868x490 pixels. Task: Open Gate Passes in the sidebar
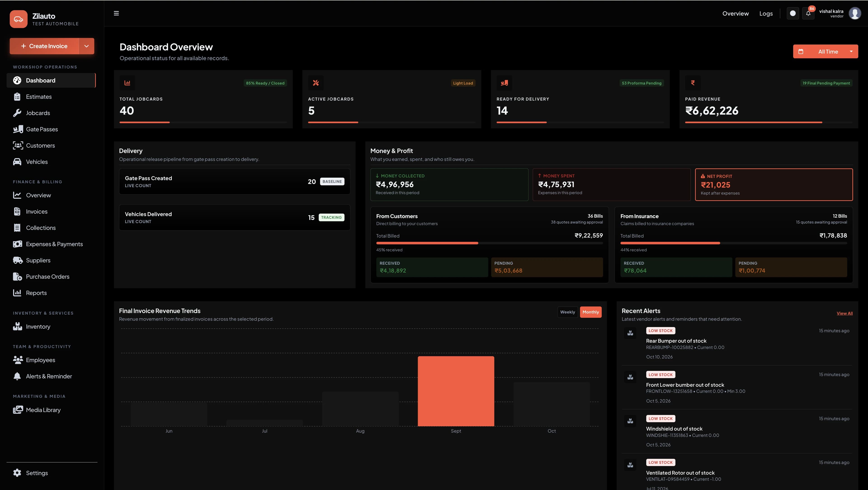click(51, 129)
